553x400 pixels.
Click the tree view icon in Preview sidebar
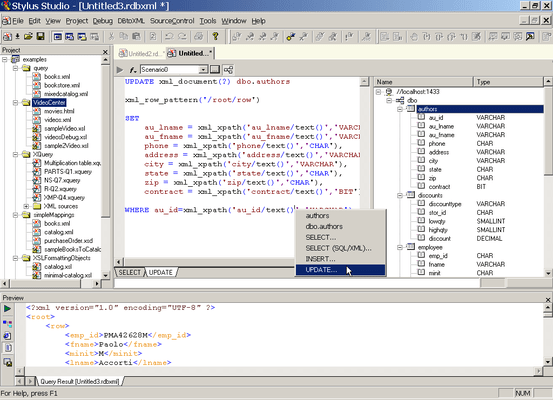click(7, 323)
